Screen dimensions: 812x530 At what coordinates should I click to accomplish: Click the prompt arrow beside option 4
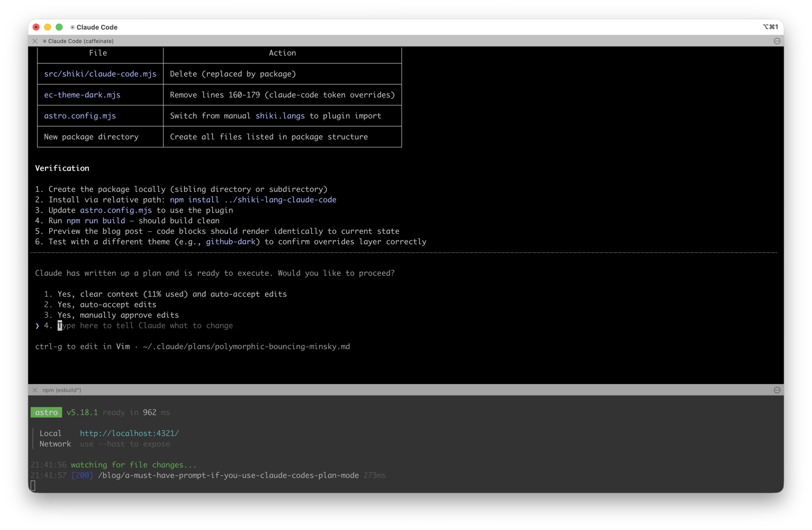coord(37,326)
